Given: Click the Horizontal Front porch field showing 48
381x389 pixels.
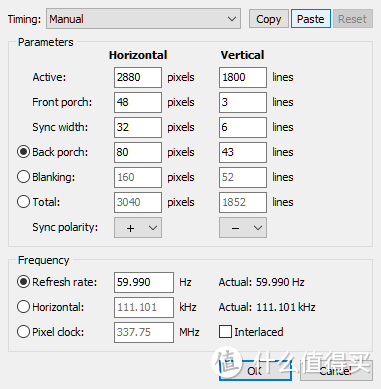Looking at the screenshot, I should (x=138, y=102).
